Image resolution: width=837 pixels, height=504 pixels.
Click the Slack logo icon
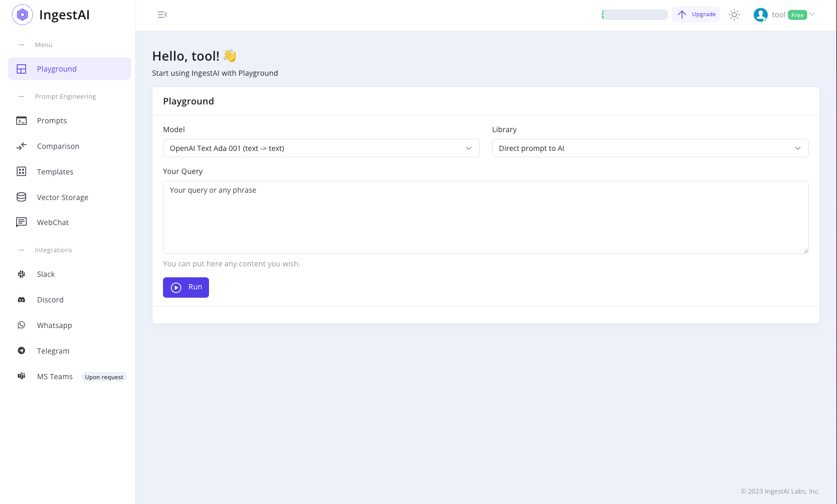tap(21, 274)
